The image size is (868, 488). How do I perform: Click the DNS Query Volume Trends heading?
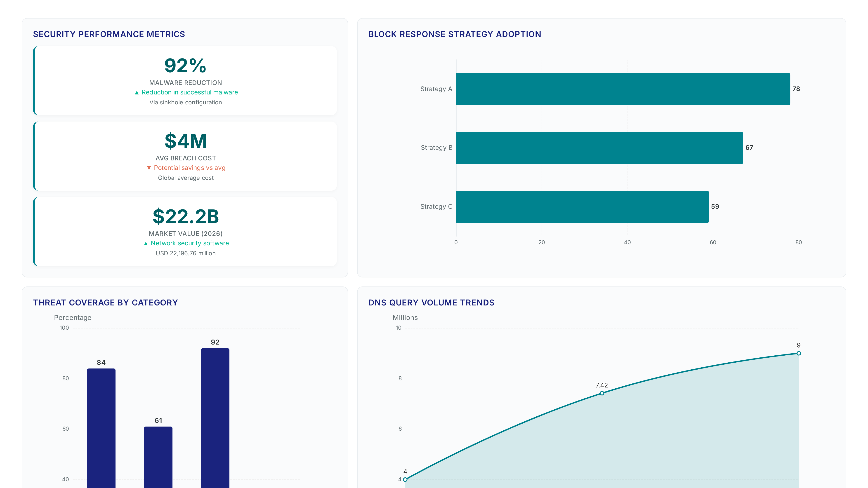point(431,303)
